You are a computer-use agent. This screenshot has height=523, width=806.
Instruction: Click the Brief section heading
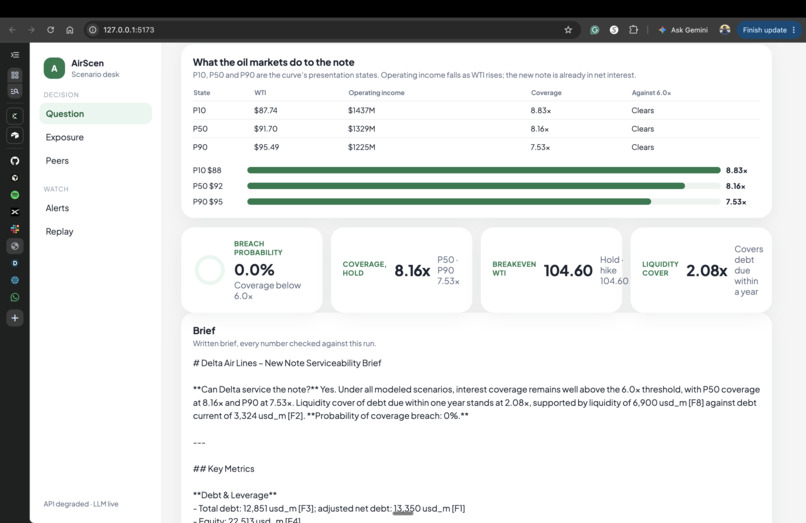[204, 331]
